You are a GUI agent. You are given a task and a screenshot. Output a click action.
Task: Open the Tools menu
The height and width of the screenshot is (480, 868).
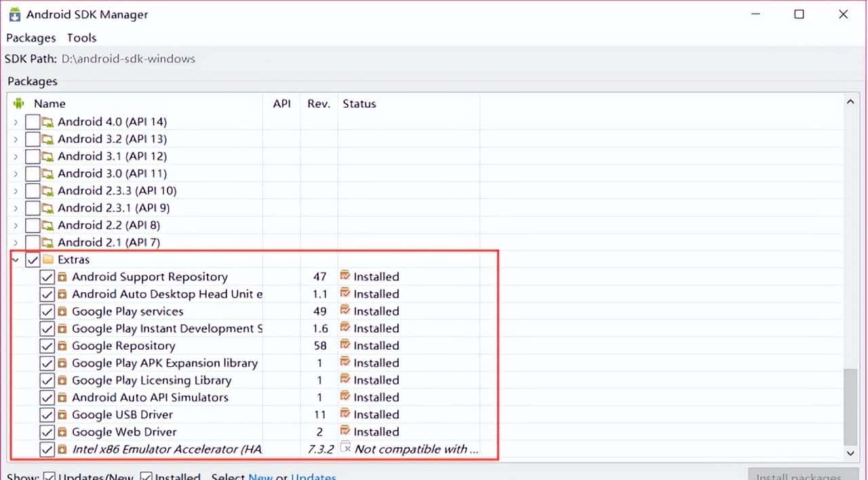pos(81,38)
